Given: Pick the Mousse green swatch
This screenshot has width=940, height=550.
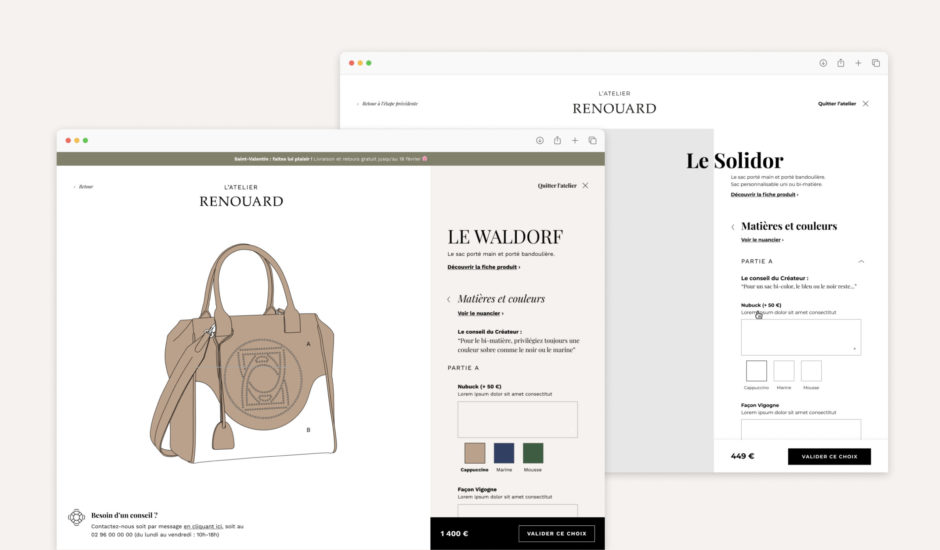Looking at the screenshot, I should pos(533,453).
